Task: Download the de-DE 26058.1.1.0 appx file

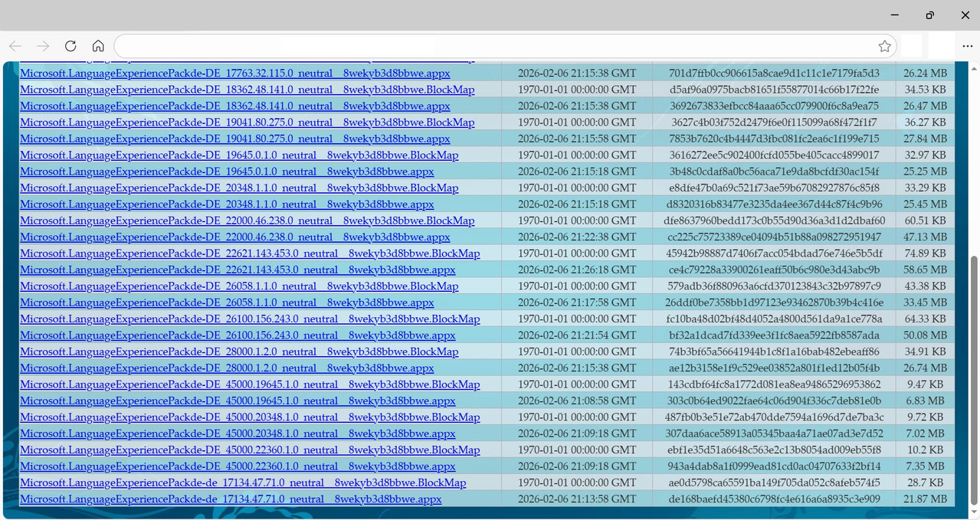Action: [227, 303]
